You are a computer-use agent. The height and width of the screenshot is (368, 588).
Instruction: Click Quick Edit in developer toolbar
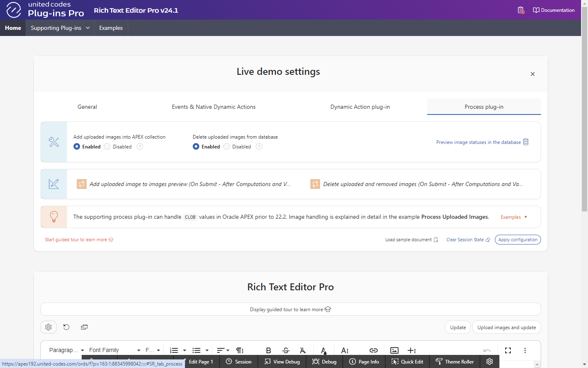tap(407, 361)
